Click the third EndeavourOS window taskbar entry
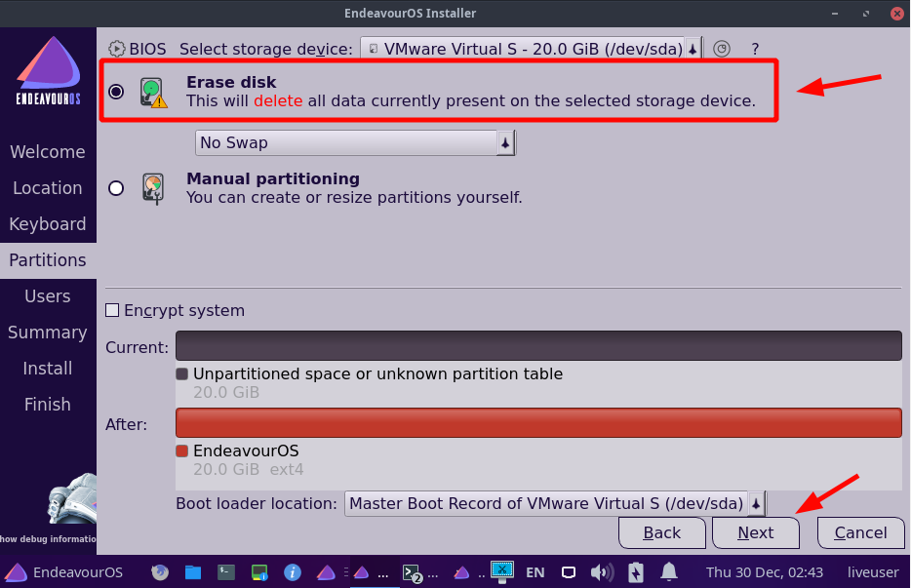911x588 pixels. (469, 573)
